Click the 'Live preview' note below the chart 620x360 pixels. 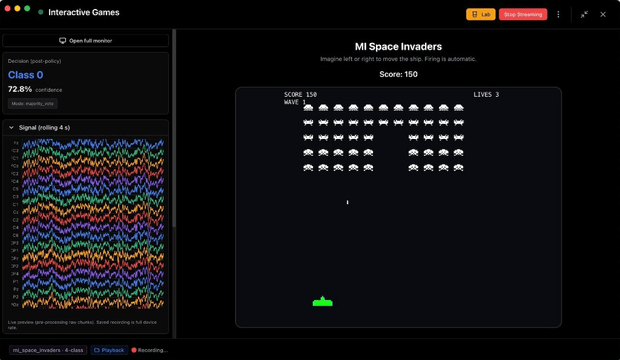[x=82, y=325]
